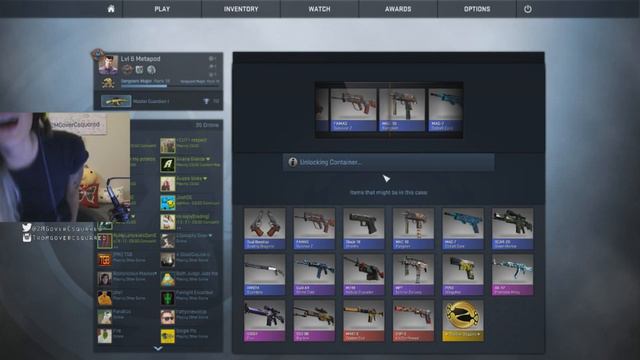Click the 20 Online friends header
The image size is (640, 360).
(x=207, y=125)
